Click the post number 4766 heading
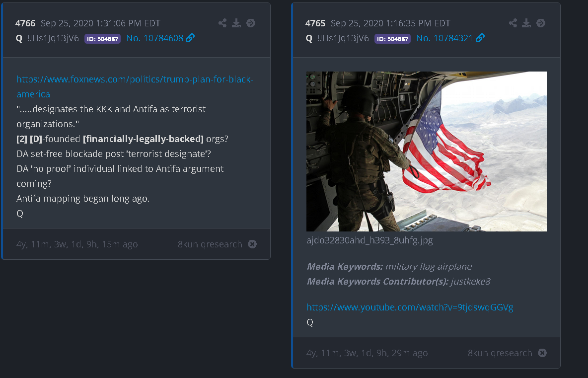The image size is (588, 378). [25, 23]
